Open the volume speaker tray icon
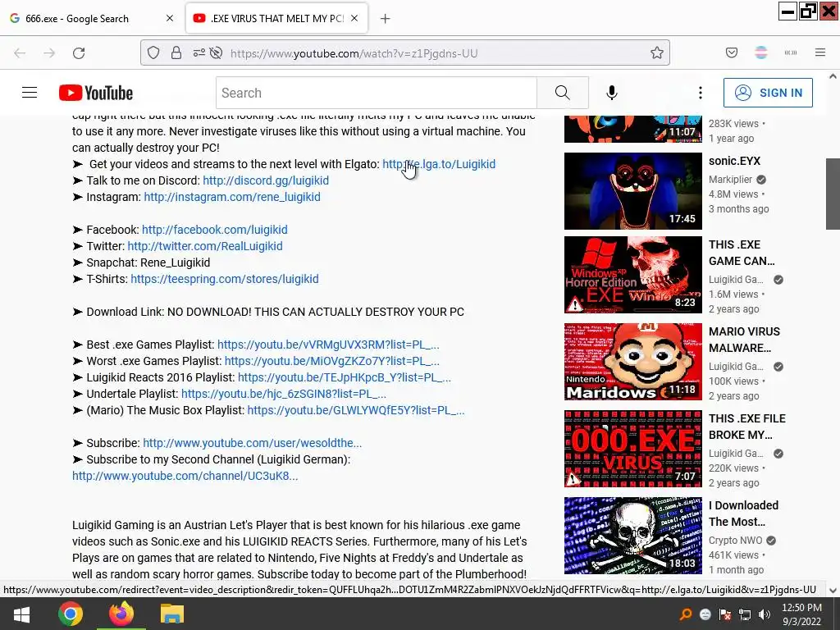Viewport: 840px width, 630px height. point(765,614)
